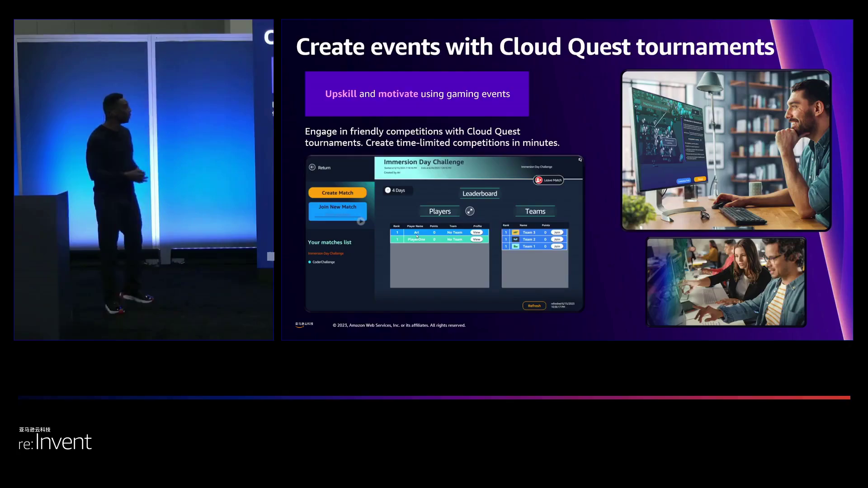The image size is (868, 488).
Task: Click the 'Engage in friendly competitions' paragraph
Action: (432, 137)
